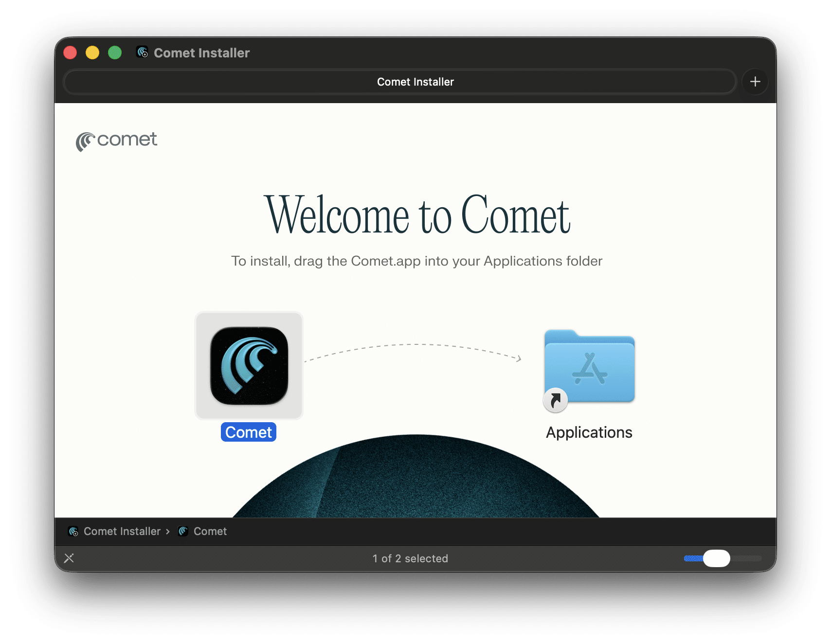
Task: Click the title bar Comet Installer proxy icon
Action: coord(142,53)
